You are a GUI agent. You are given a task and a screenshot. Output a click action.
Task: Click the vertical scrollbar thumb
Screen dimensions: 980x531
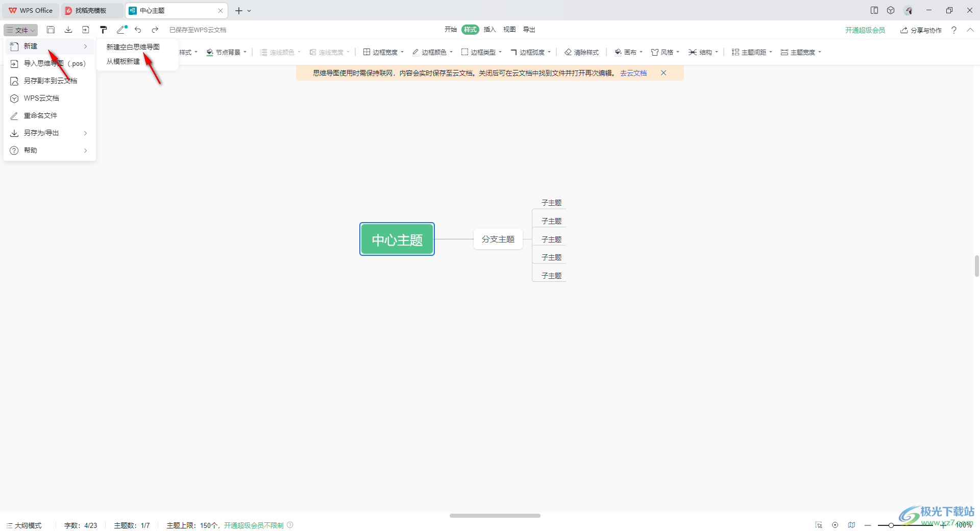(976, 265)
